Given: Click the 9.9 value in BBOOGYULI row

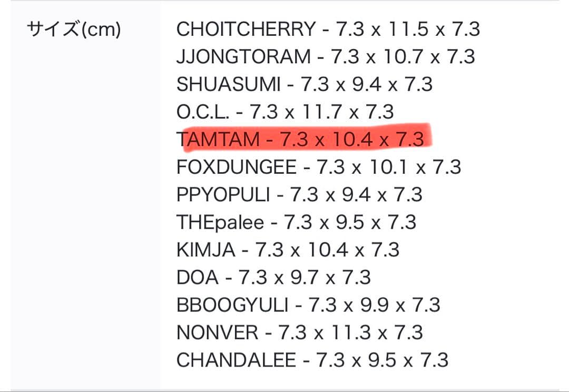Looking at the screenshot, I should click(x=374, y=305).
